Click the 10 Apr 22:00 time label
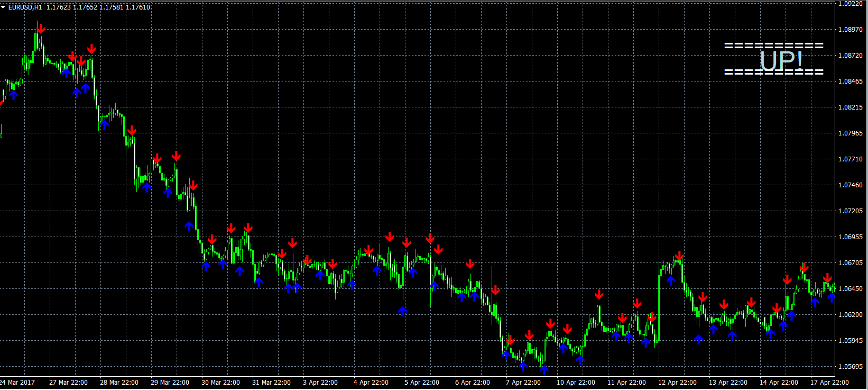Viewport: 868px width, 390px height. 576,383
